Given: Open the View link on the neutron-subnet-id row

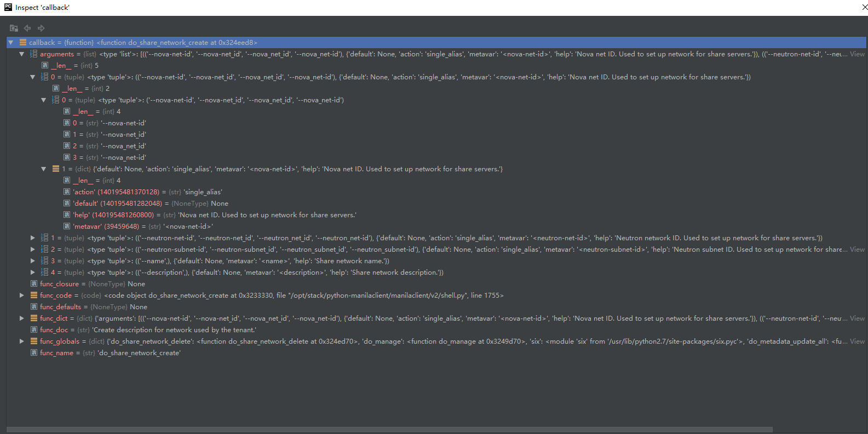Looking at the screenshot, I should (858, 249).
